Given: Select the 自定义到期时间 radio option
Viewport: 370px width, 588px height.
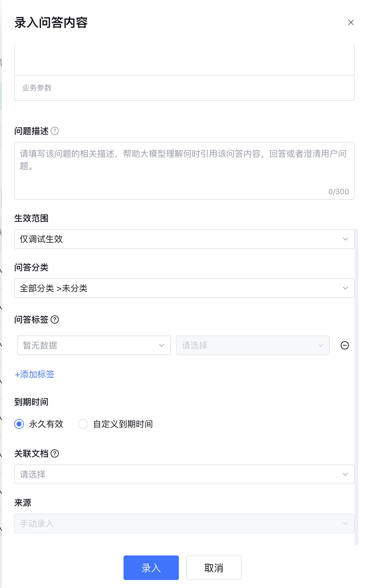Looking at the screenshot, I should click(83, 424).
